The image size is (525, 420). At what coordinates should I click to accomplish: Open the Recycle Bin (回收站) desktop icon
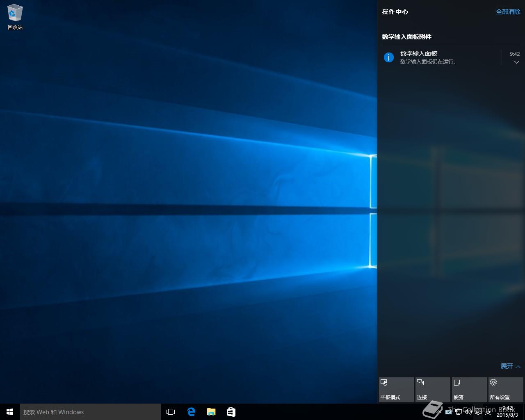pyautogui.click(x=15, y=17)
